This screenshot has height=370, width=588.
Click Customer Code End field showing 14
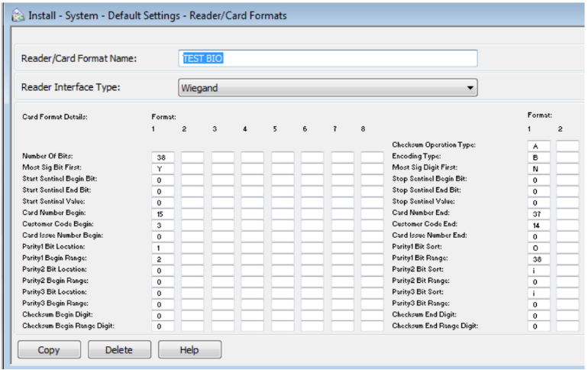(x=537, y=226)
